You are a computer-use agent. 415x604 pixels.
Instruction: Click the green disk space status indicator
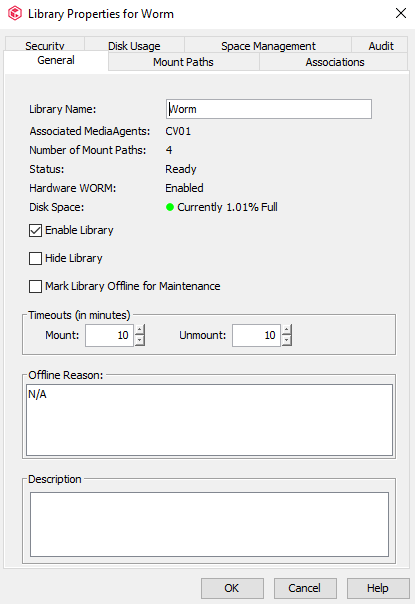point(170,207)
